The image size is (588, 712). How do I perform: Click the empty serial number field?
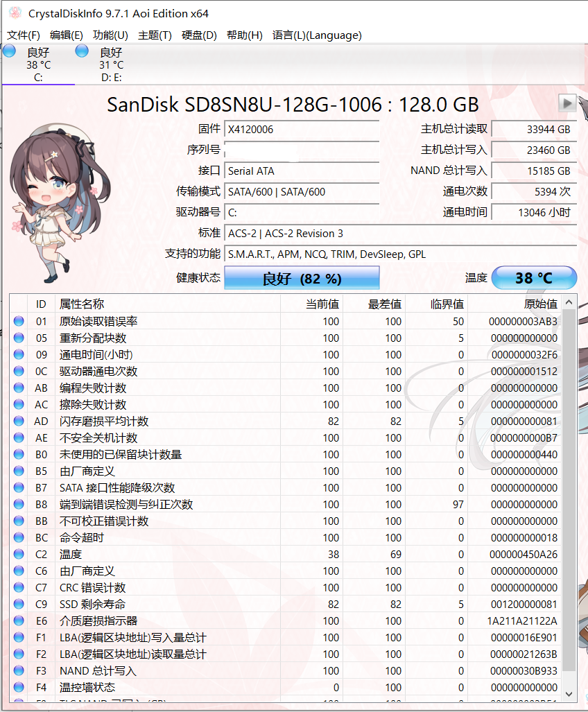pos(302,150)
